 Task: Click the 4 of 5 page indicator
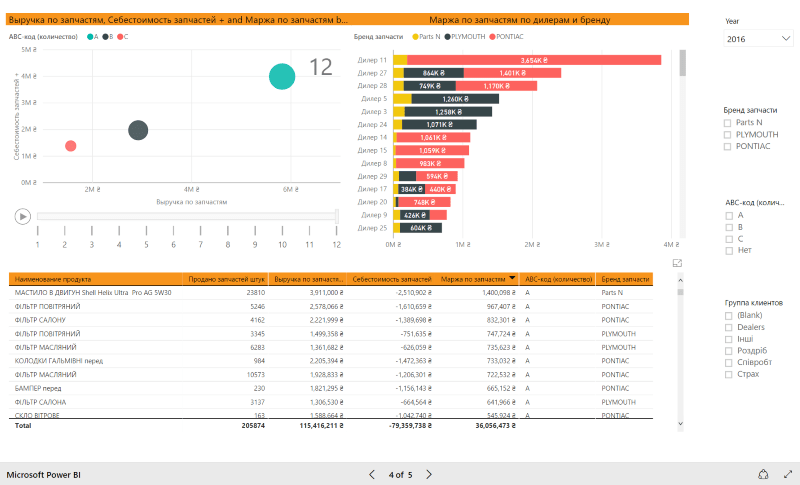[400, 475]
